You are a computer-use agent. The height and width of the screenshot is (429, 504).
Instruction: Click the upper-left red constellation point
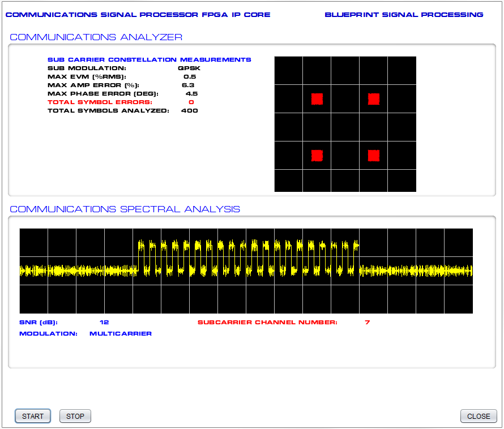click(x=317, y=99)
